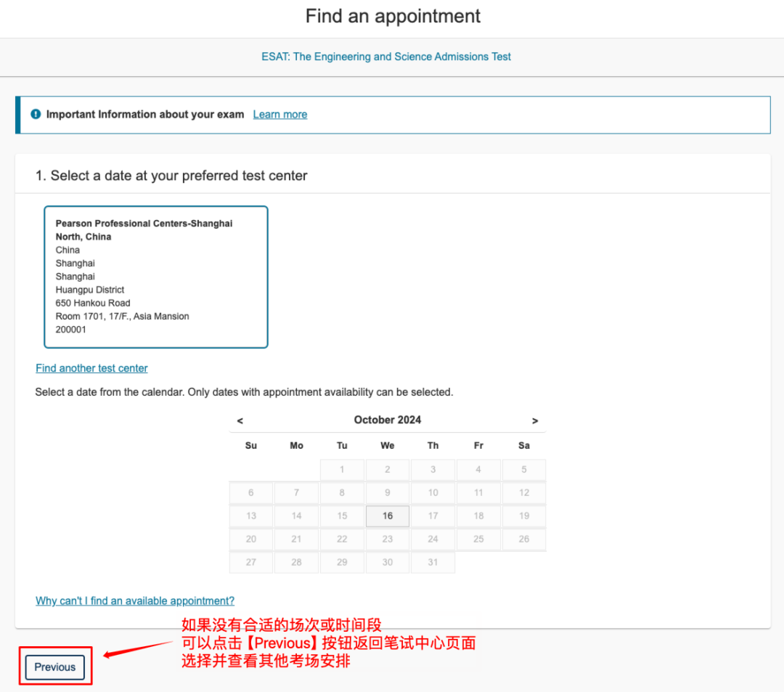
Task: Click calendar date 29
Action: coord(342,563)
